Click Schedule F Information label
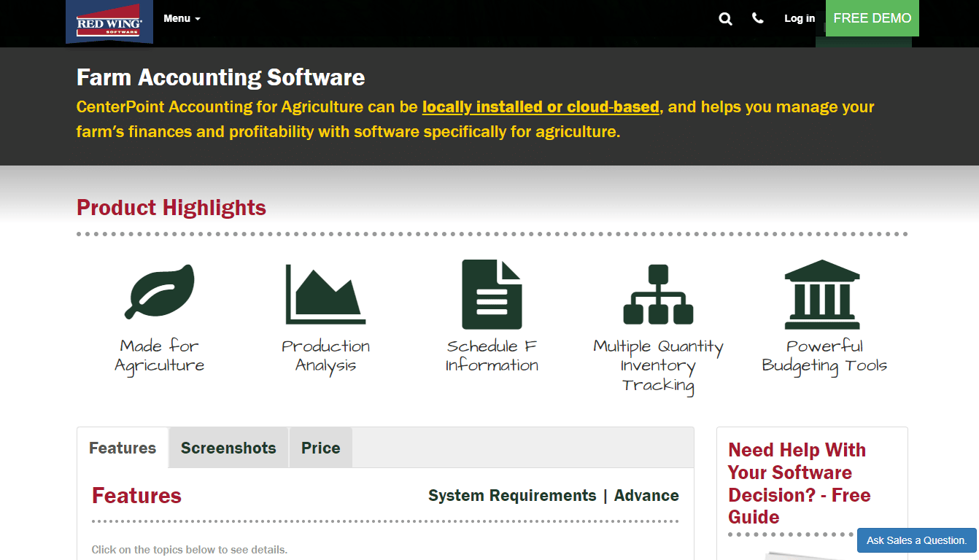The width and height of the screenshot is (979, 560). point(492,356)
